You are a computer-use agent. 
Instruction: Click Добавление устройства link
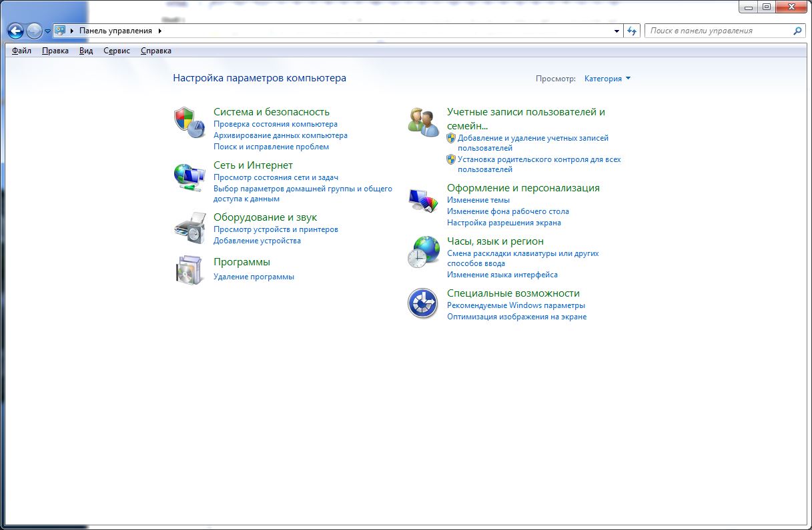257,241
